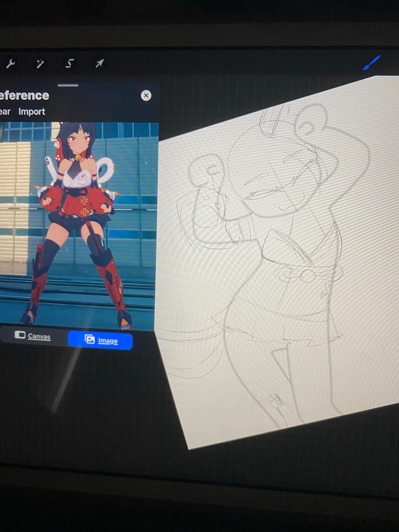Click the Reference panel title text
Image resolution: width=399 pixels, height=532 pixels.
tap(24, 96)
